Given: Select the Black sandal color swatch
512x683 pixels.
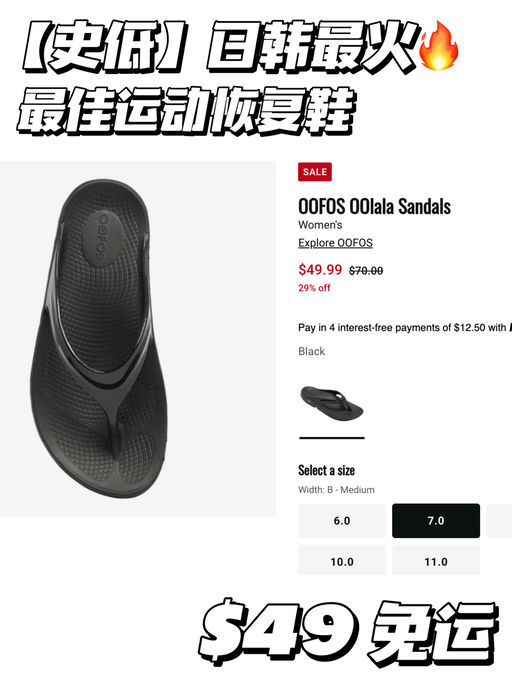Looking at the screenshot, I should point(332,404).
